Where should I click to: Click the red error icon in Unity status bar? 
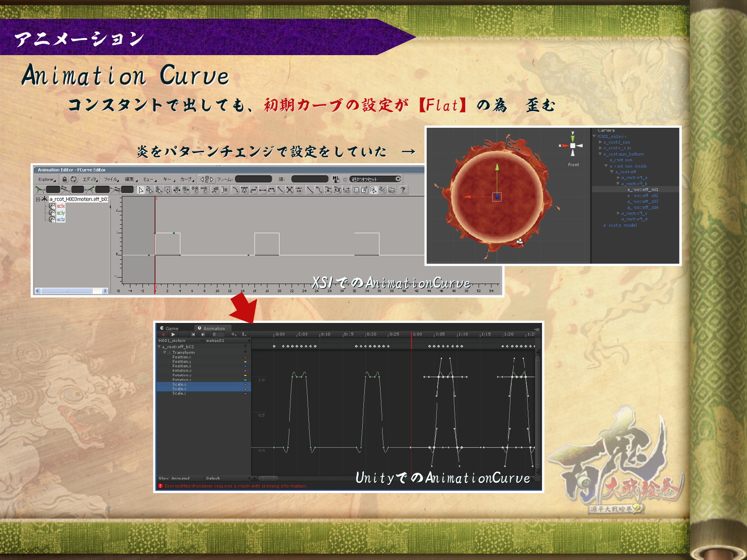pos(161,486)
